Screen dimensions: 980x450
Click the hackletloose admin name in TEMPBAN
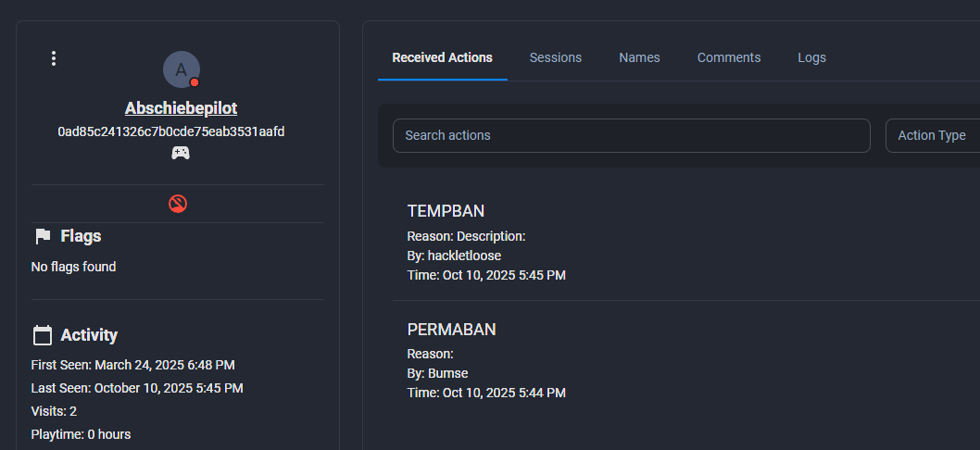464,256
